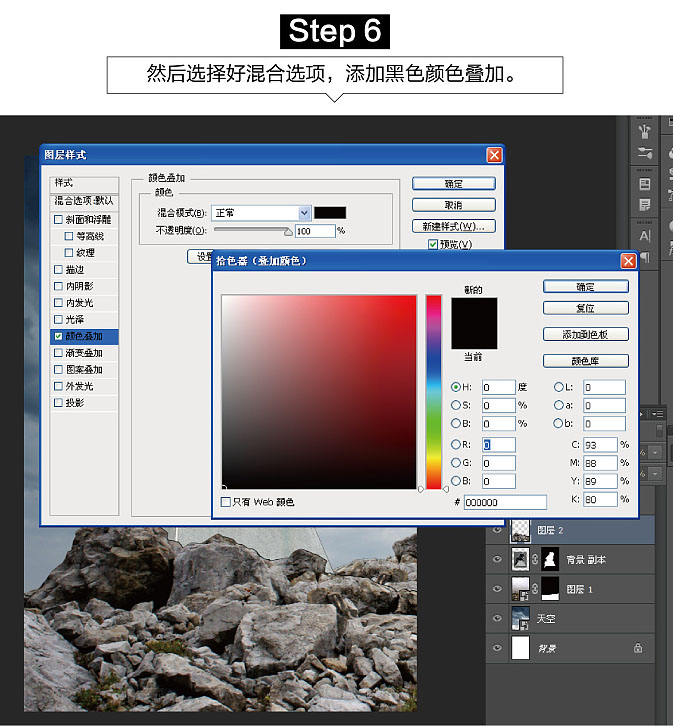Open the layers panel flyout menu icon
Viewport: 673px width, 726px height.
pos(657,413)
